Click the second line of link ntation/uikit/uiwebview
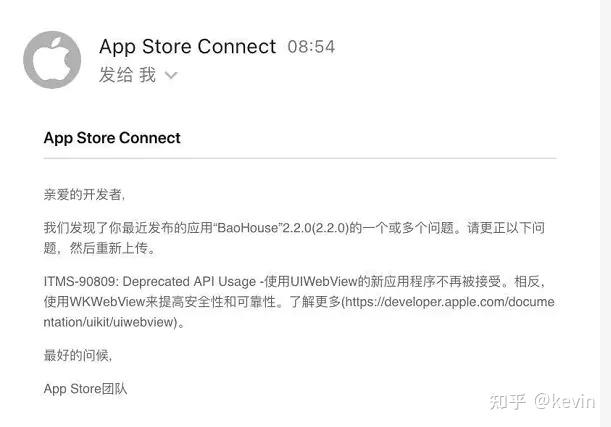Viewport: 611px width, 427px height. 110,322
